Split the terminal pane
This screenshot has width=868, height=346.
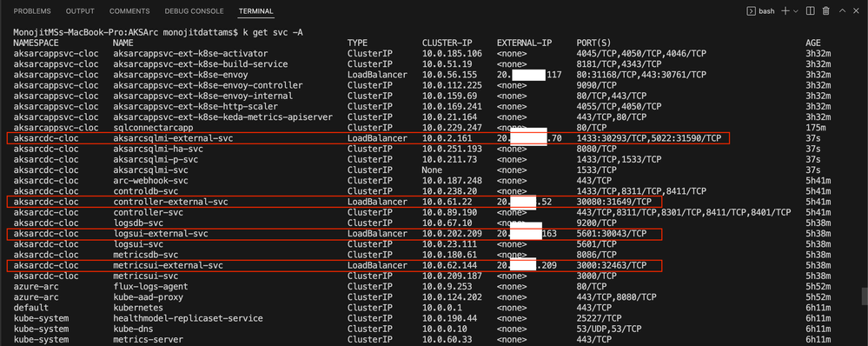pos(811,11)
